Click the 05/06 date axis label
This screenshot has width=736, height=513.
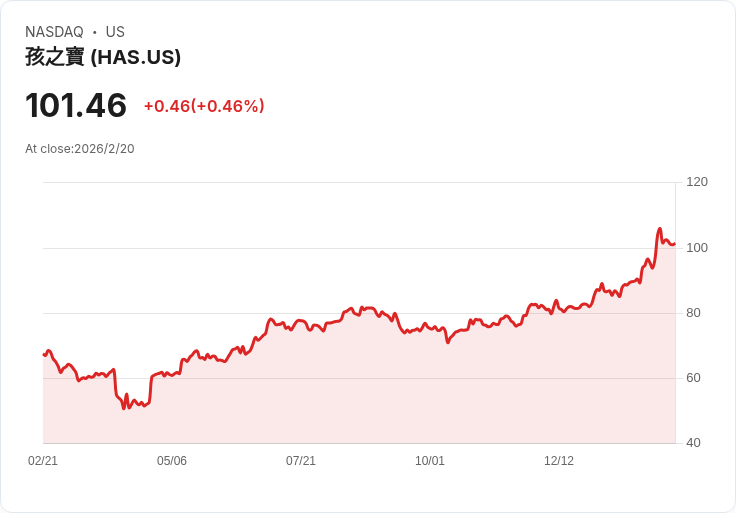pyautogui.click(x=172, y=460)
